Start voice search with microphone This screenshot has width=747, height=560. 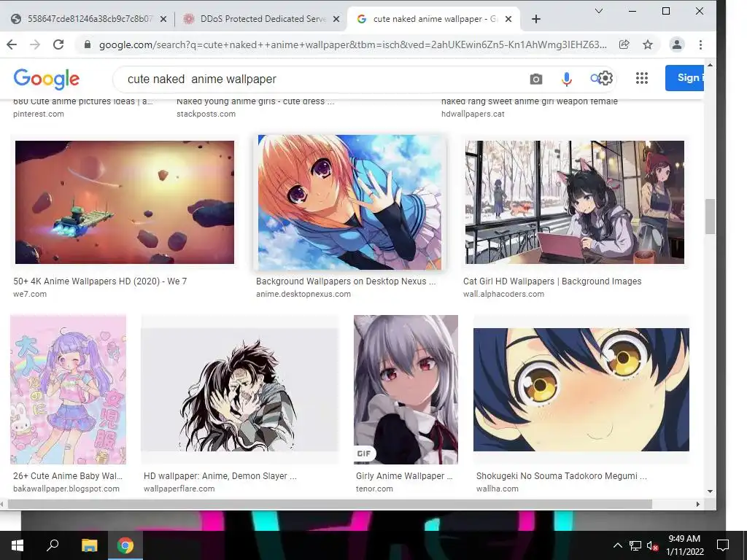[x=566, y=79]
